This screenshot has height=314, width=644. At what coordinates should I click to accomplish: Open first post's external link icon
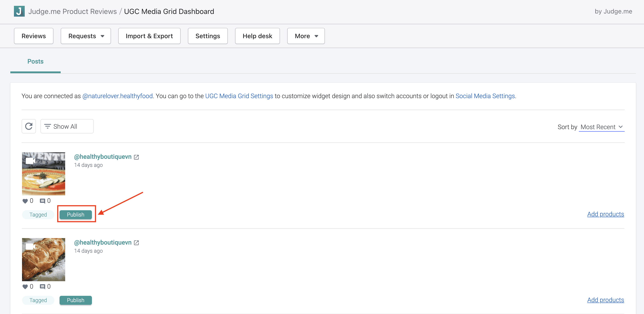pyautogui.click(x=136, y=157)
